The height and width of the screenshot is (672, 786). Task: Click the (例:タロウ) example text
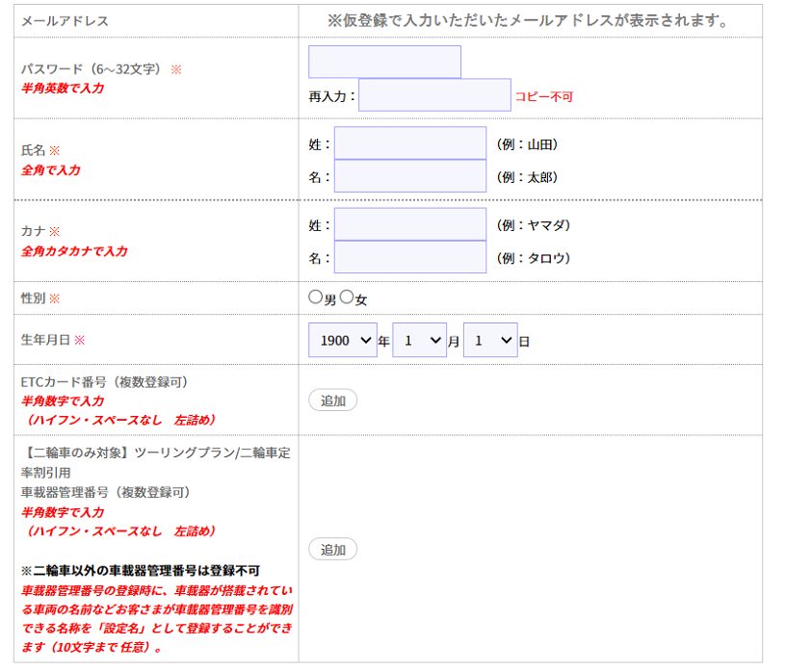point(534,258)
